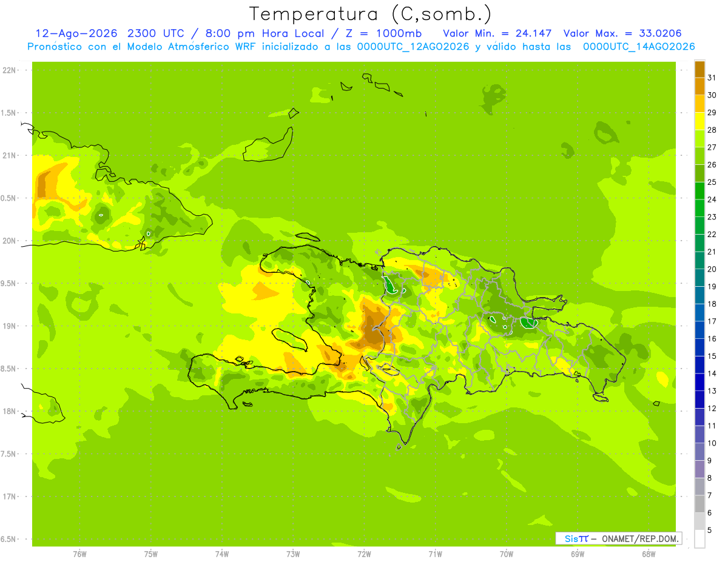Click the '19N' latitude label

(9, 326)
